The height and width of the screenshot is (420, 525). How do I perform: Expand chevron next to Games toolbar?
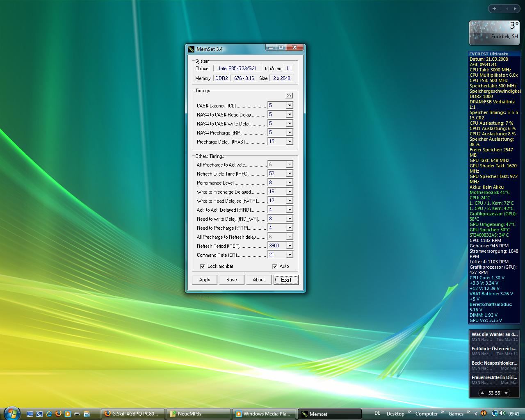click(468, 412)
